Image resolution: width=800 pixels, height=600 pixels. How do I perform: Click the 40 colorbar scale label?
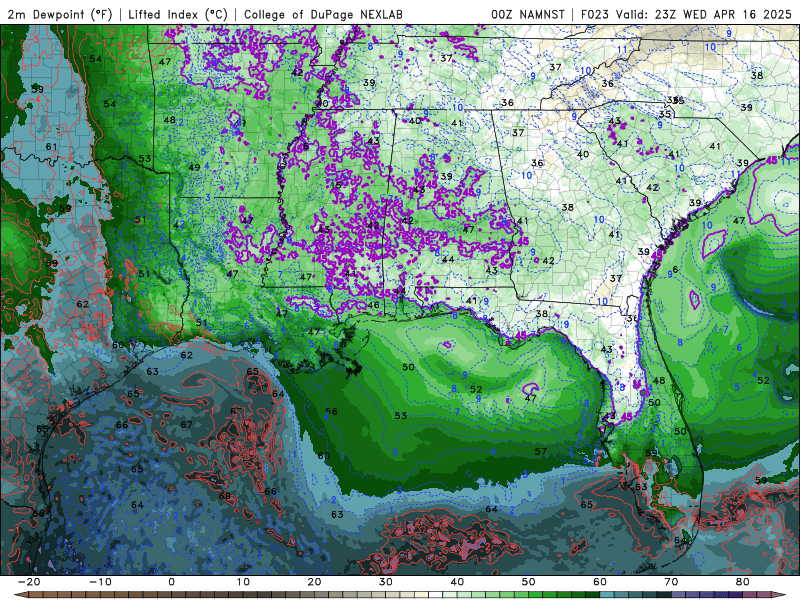coord(457,582)
